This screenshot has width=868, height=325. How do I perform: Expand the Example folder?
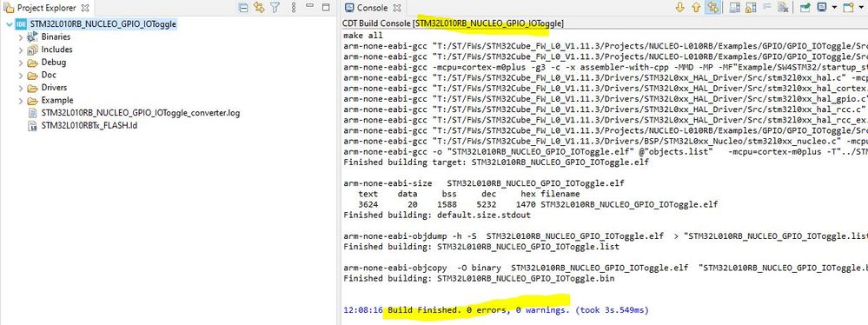click(x=21, y=101)
